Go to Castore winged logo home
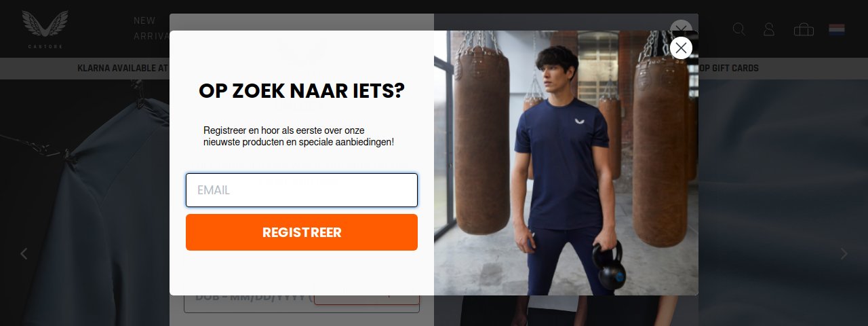This screenshot has width=868, height=326. (45, 29)
